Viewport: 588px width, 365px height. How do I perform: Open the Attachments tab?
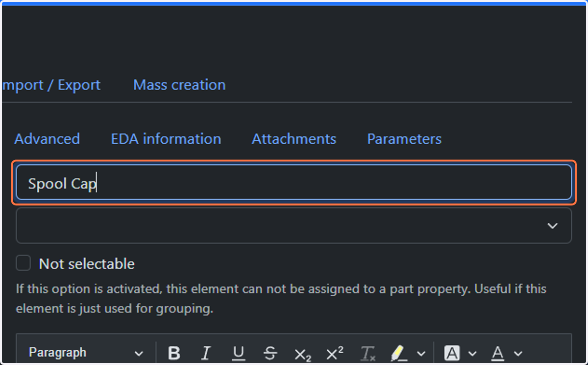(294, 139)
